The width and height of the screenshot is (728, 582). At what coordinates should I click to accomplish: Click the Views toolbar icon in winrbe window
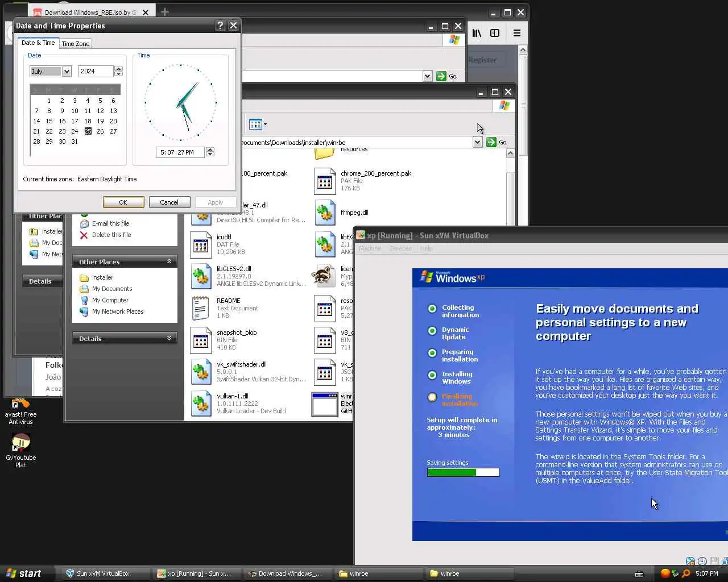255,124
